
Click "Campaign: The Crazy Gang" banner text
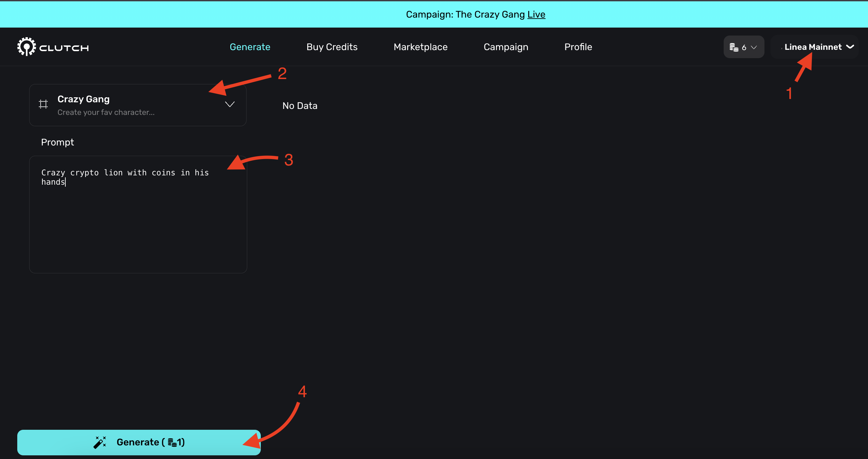[x=465, y=14]
